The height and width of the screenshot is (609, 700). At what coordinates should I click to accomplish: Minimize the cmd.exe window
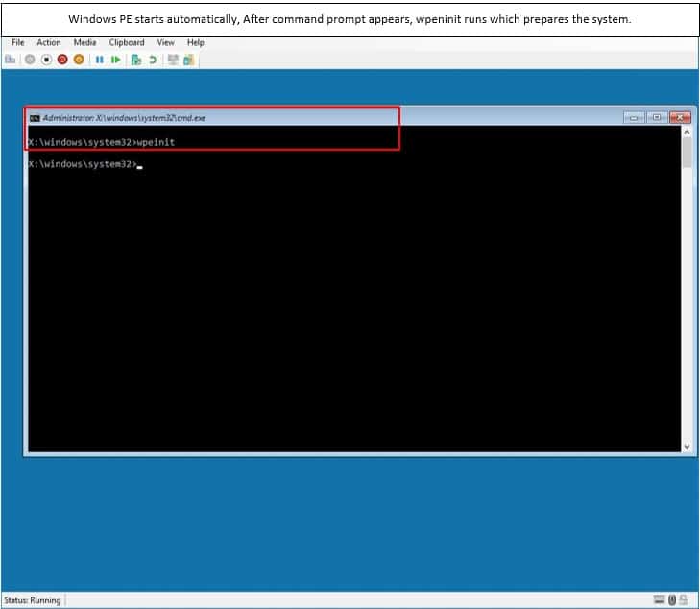[x=634, y=117]
